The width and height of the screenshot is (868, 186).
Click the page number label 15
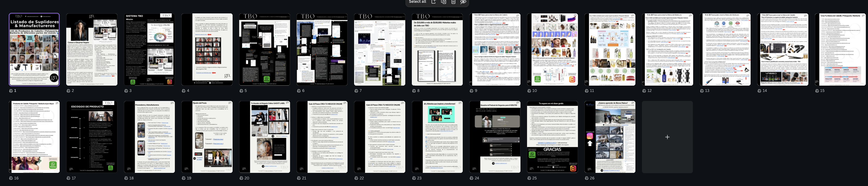click(822, 91)
